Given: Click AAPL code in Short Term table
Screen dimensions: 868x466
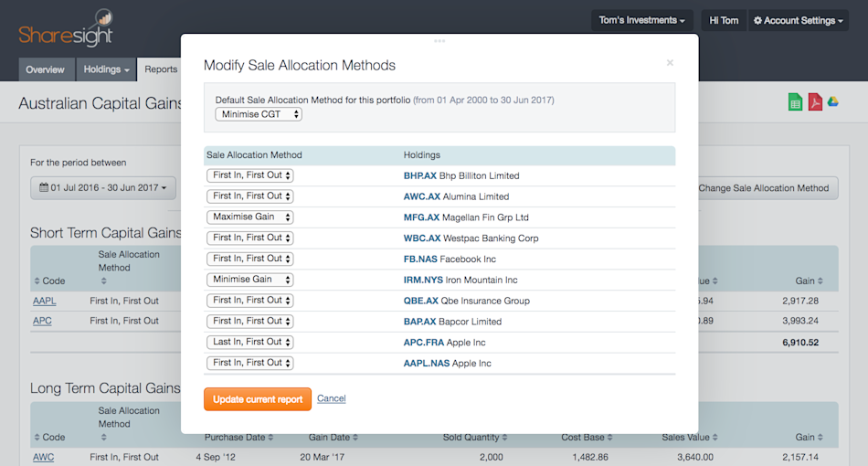Looking at the screenshot, I should tap(44, 302).
